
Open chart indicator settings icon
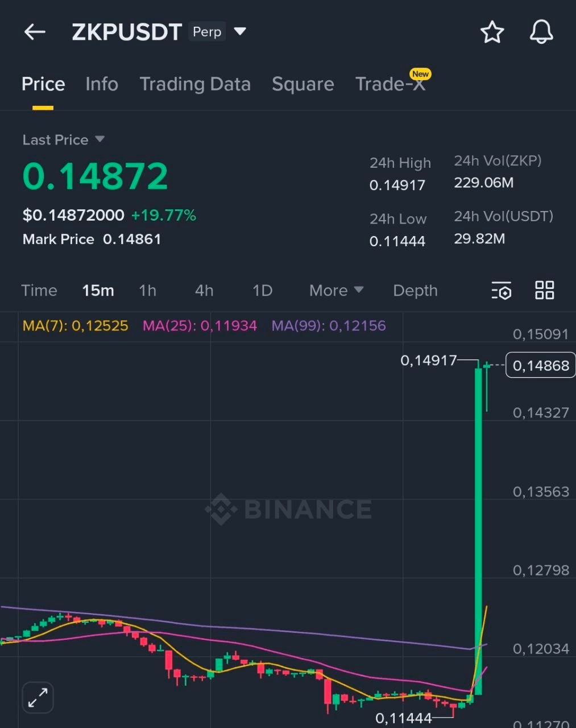tap(501, 291)
